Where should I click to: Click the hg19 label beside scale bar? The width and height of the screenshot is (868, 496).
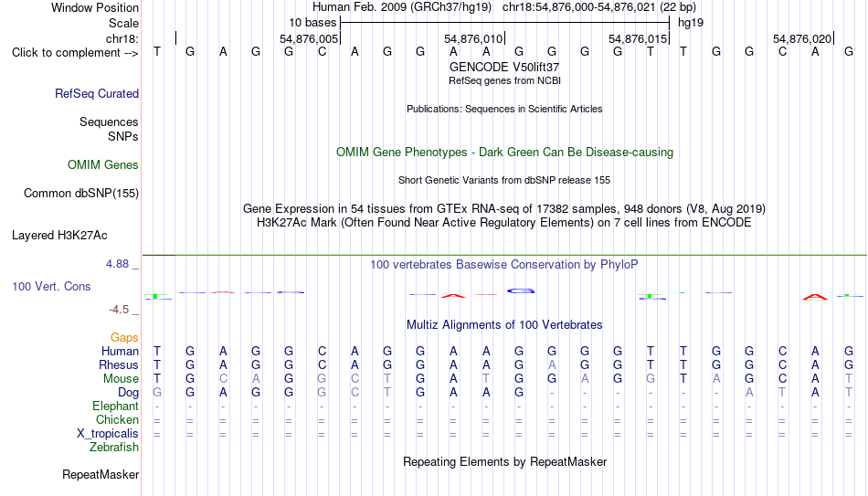691,23
